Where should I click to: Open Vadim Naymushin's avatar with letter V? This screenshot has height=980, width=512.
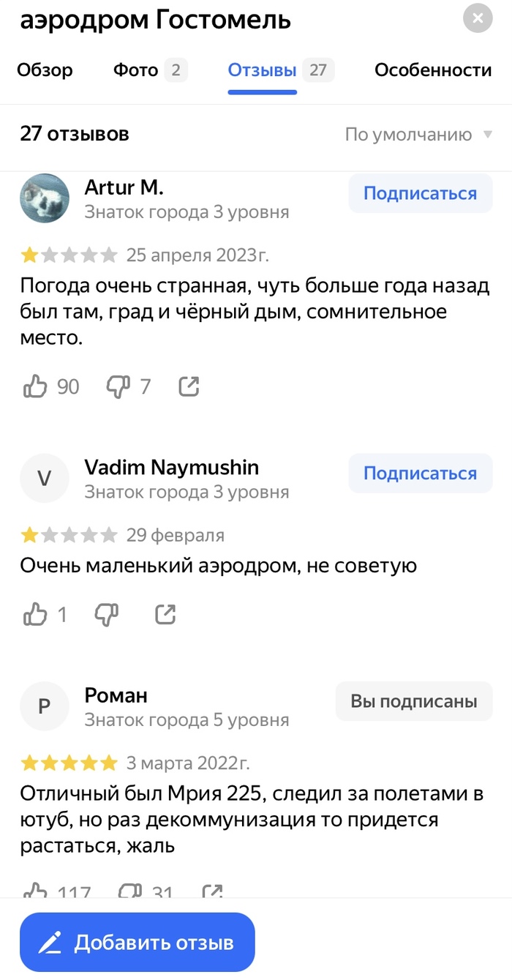[x=45, y=478]
